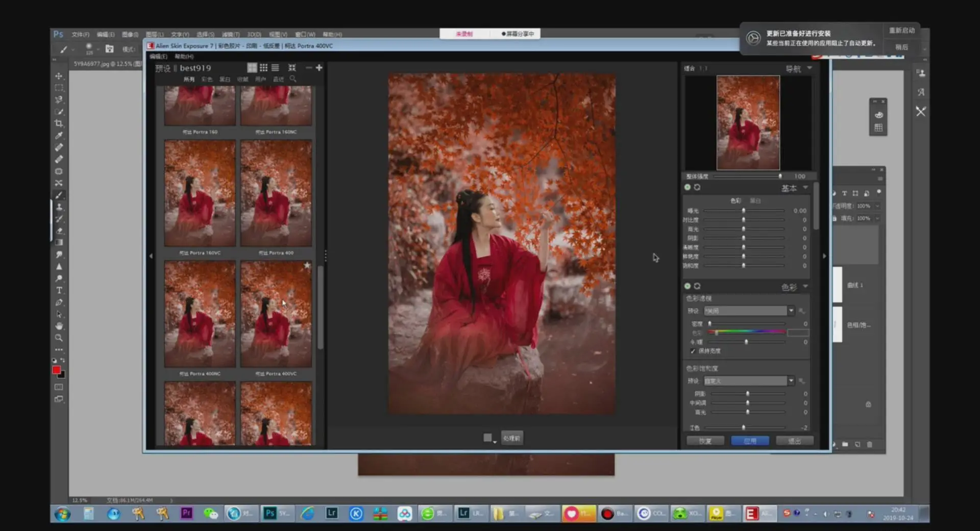
Task: Click 恢复 button at panel bottom
Action: (x=705, y=441)
